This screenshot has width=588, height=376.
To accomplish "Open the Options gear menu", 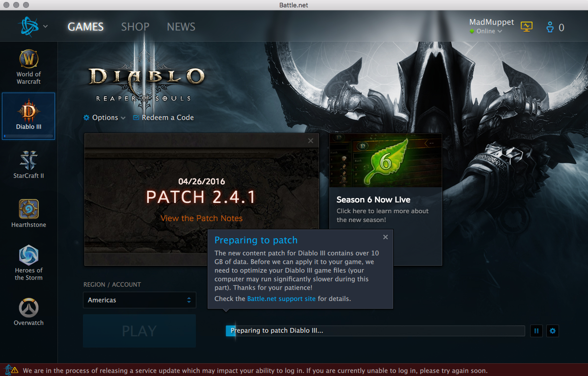I will tap(104, 118).
